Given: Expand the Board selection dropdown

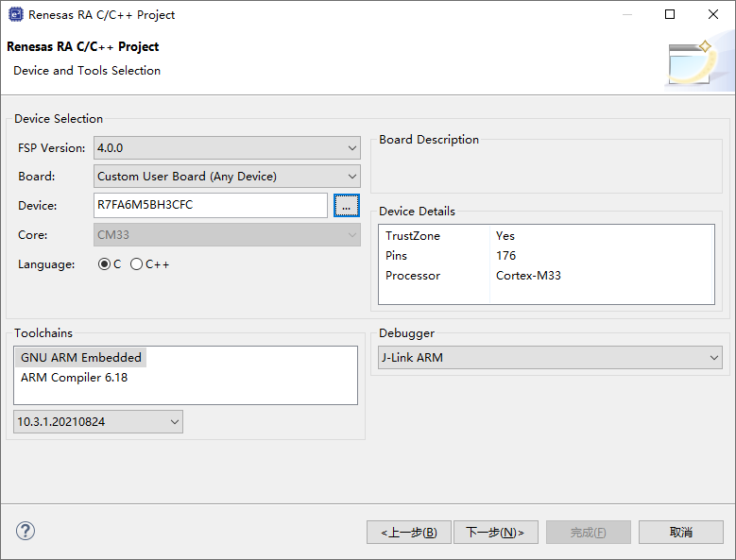Looking at the screenshot, I should (x=227, y=177).
